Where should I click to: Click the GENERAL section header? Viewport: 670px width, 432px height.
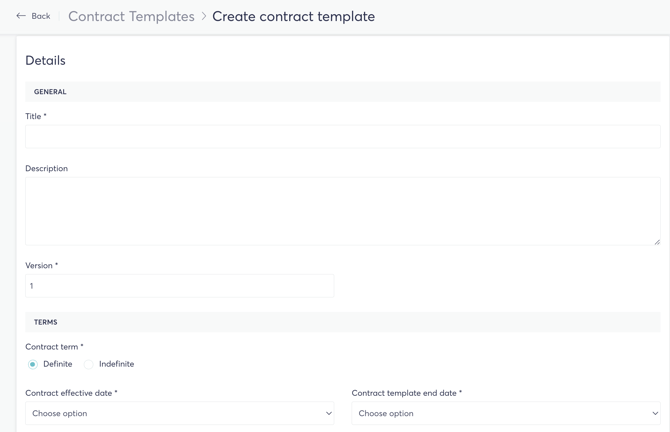click(x=50, y=92)
